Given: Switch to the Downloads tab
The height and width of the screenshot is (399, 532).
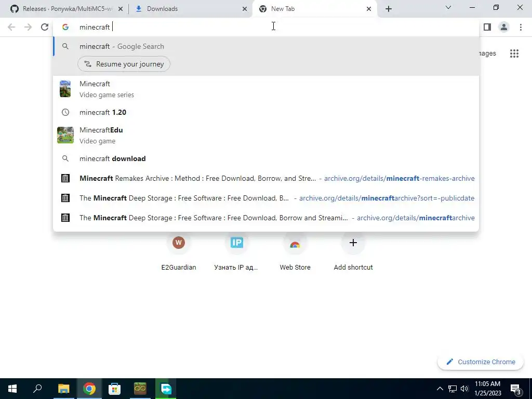Looking at the screenshot, I should pos(190,9).
